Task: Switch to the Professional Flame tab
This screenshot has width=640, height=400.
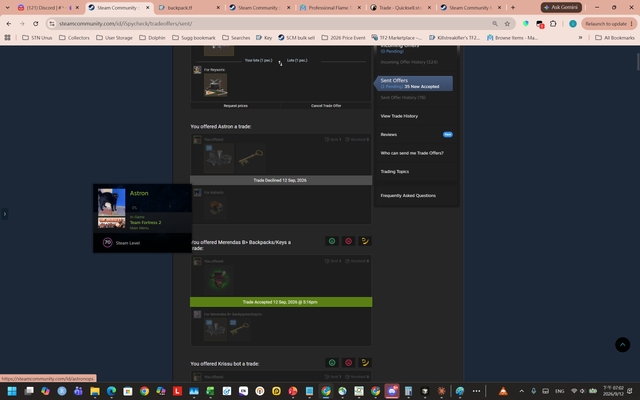Action: coord(331,8)
